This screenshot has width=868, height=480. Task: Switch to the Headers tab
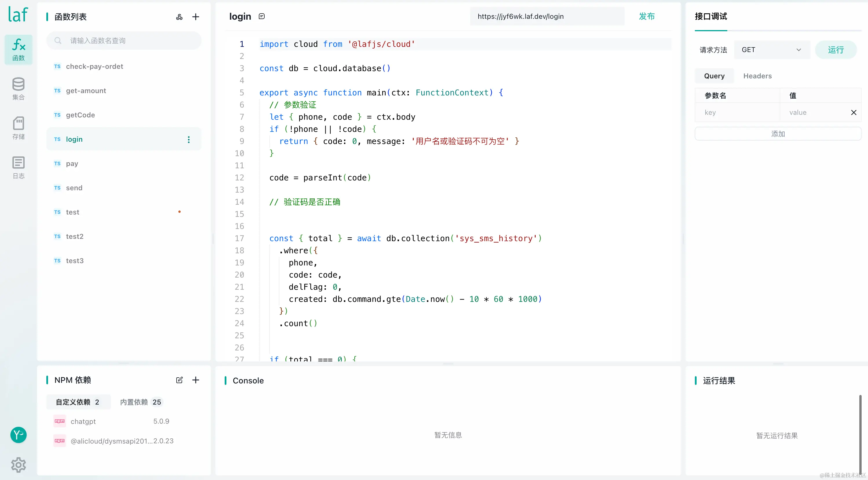click(x=757, y=76)
